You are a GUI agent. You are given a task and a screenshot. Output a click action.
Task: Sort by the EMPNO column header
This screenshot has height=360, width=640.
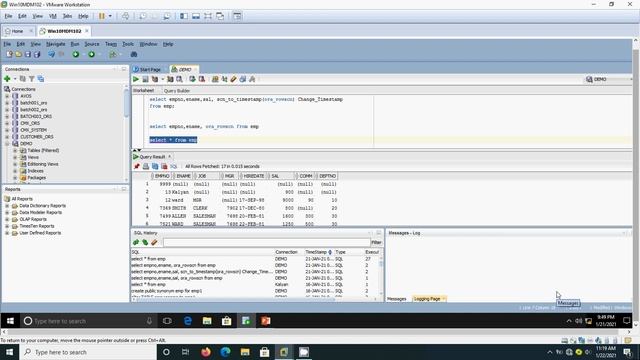pos(162,176)
